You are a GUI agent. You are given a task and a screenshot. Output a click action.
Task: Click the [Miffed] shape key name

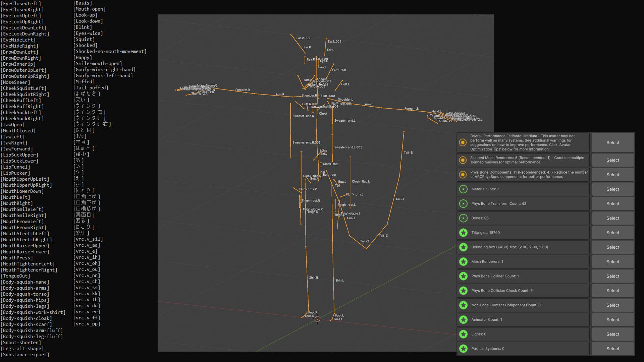coord(84,82)
